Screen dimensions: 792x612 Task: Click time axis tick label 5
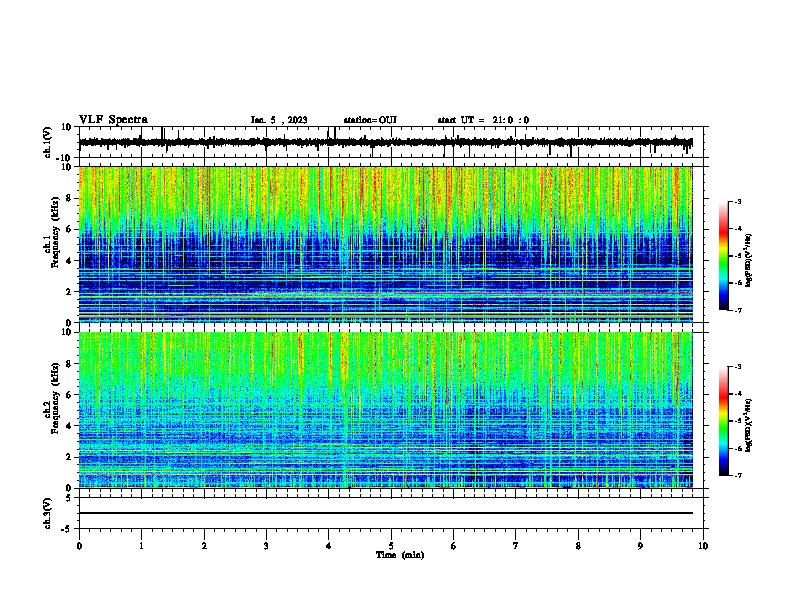391,546
